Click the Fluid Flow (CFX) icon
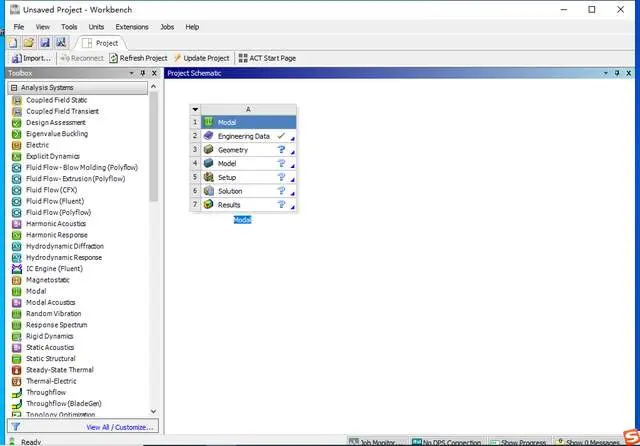 coord(16,190)
